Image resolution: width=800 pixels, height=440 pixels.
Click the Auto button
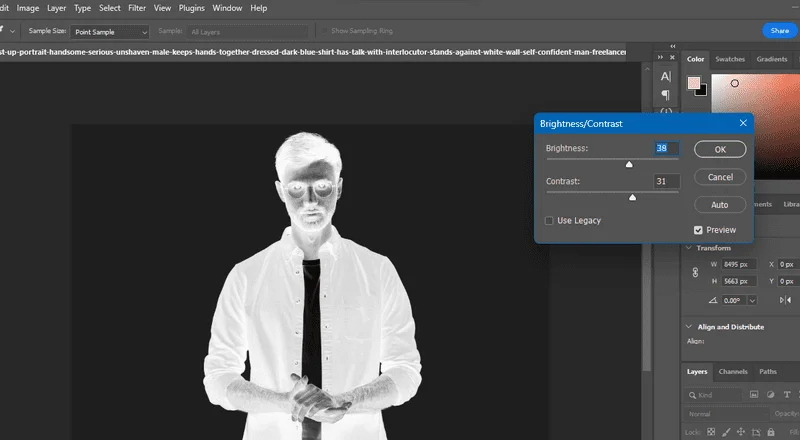[720, 205]
